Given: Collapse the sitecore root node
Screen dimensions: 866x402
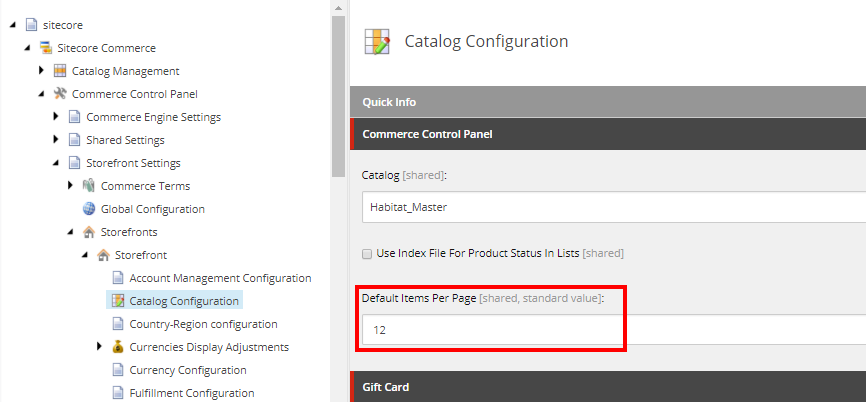Looking at the screenshot, I should click(x=13, y=25).
